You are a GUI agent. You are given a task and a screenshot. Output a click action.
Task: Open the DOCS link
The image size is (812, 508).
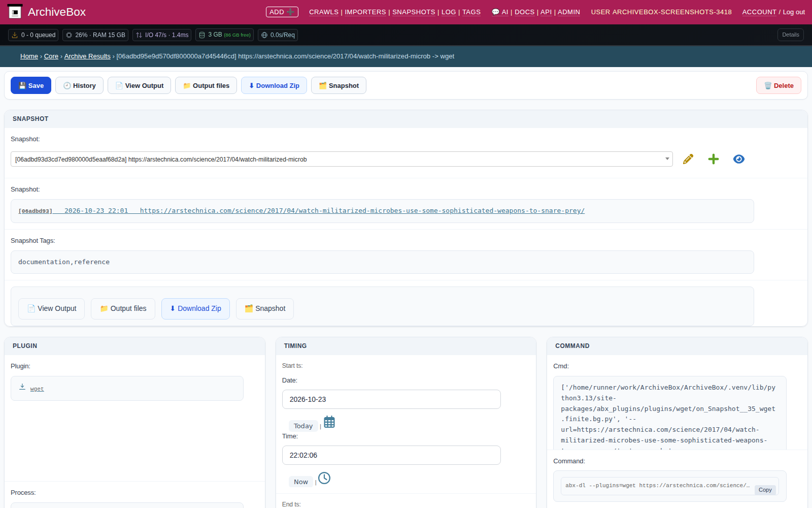tap(525, 12)
